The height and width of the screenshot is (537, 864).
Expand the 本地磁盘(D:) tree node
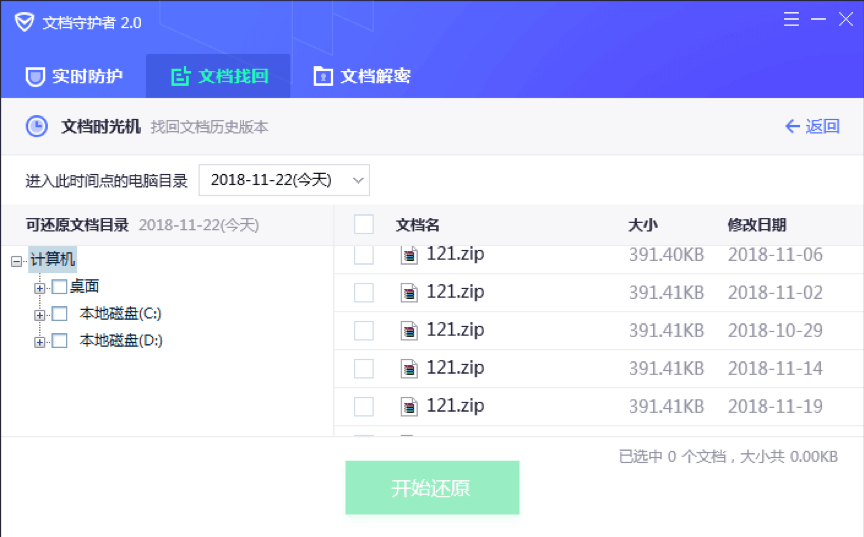(40, 342)
